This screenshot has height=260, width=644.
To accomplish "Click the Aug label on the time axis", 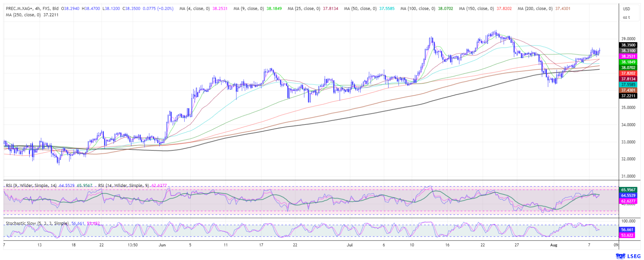I will 554,245.
